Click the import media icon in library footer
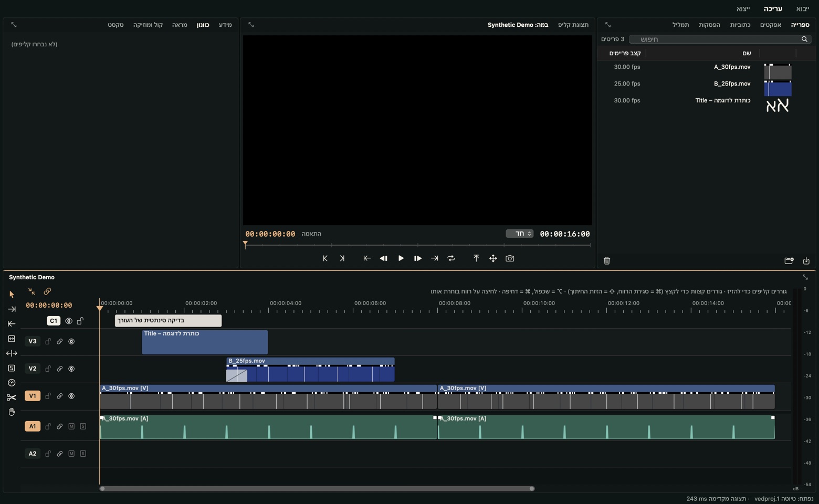The width and height of the screenshot is (819, 504). [806, 260]
